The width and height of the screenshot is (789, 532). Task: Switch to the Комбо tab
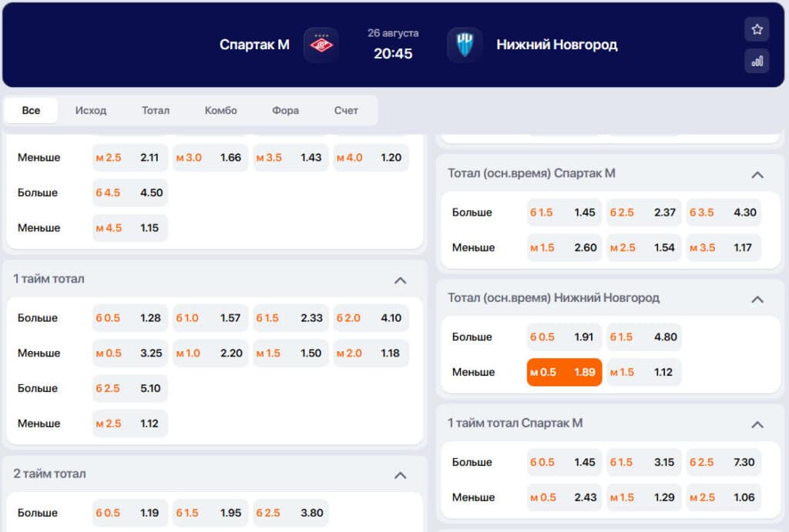[x=220, y=110]
